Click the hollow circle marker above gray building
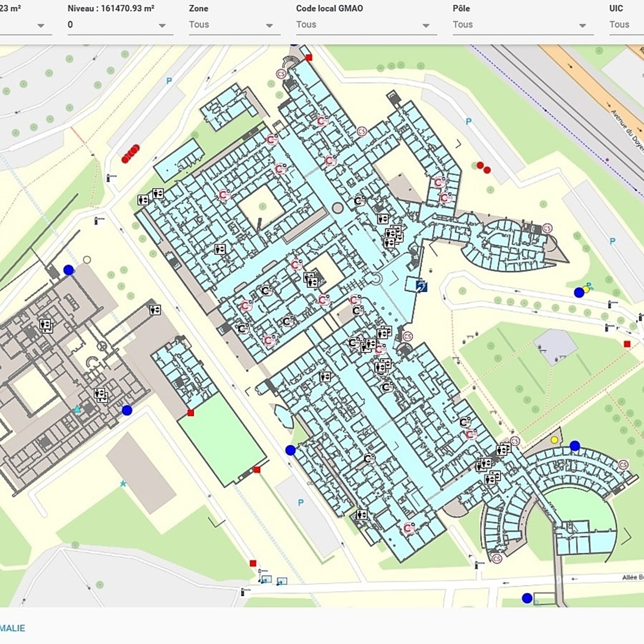Screen dimensions: 644x644 [87, 260]
